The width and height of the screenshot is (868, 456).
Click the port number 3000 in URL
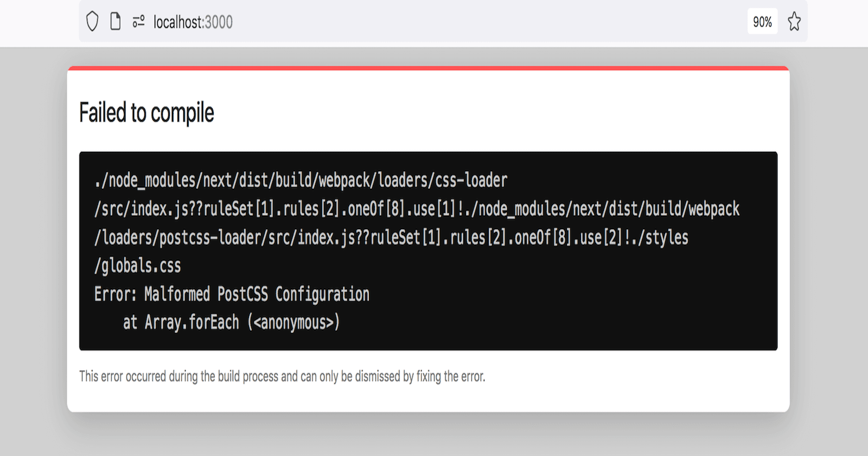point(219,22)
